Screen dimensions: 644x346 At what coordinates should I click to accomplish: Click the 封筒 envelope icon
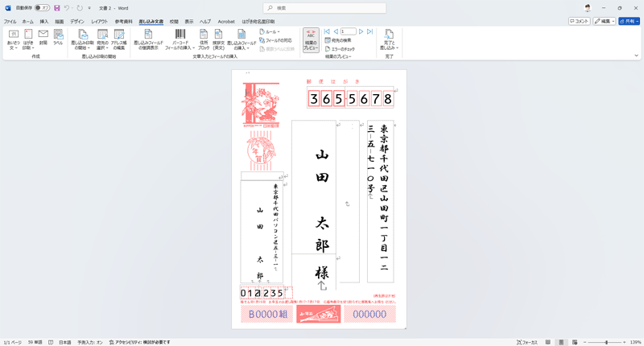43,35
